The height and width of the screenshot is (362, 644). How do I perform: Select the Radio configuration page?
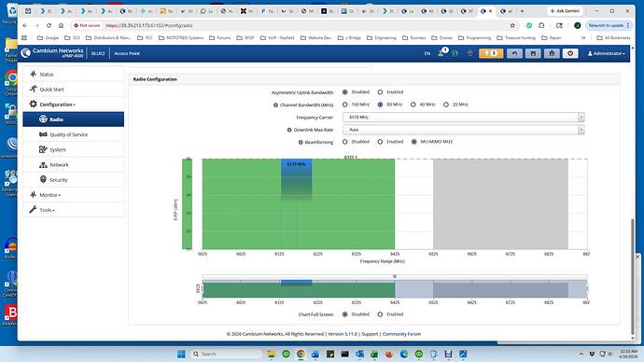(x=73, y=119)
